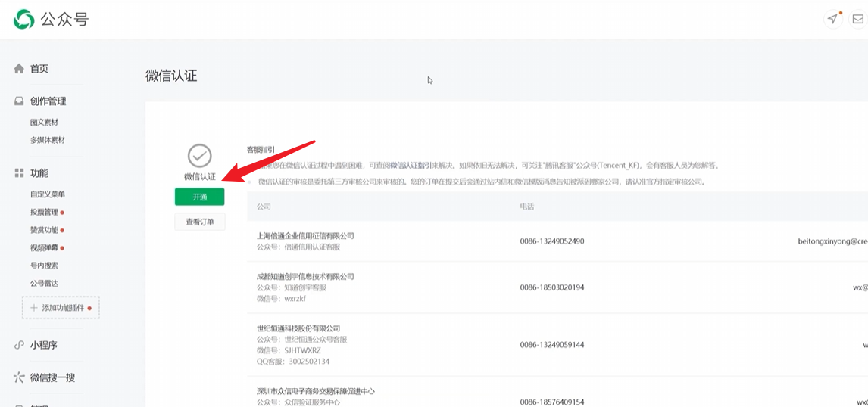Click the grid icon beside 功能
The height and width of the screenshot is (407, 868).
(19, 173)
